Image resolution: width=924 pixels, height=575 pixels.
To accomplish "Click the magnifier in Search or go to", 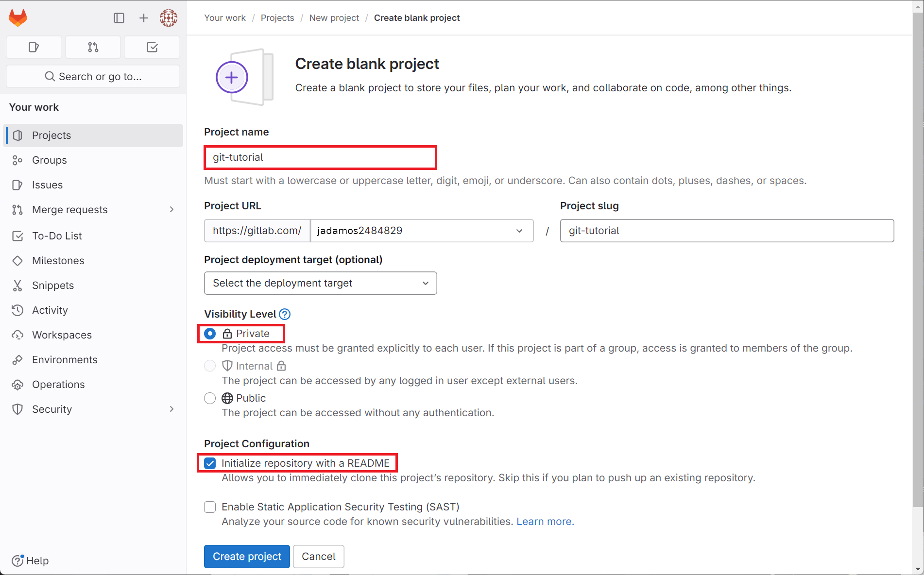I will [x=50, y=77].
